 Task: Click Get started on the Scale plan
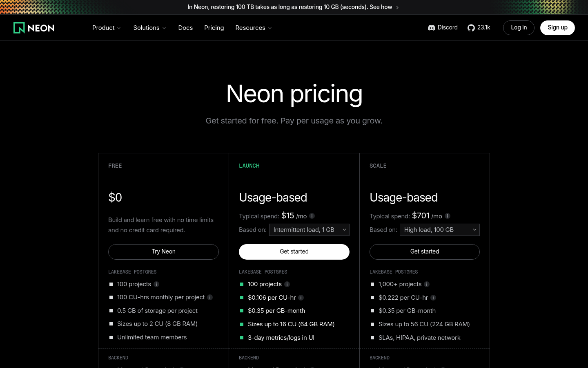[425, 252]
